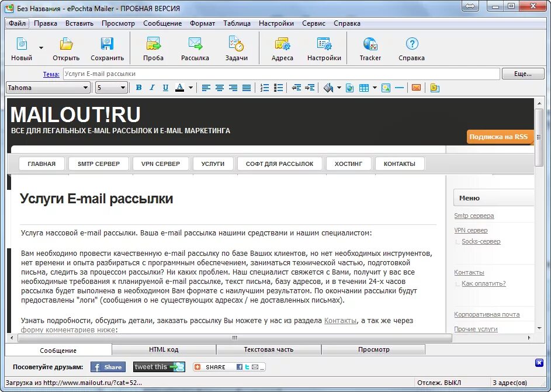Send a test with Проба icon
The width and height of the screenshot is (551, 392).
click(153, 44)
